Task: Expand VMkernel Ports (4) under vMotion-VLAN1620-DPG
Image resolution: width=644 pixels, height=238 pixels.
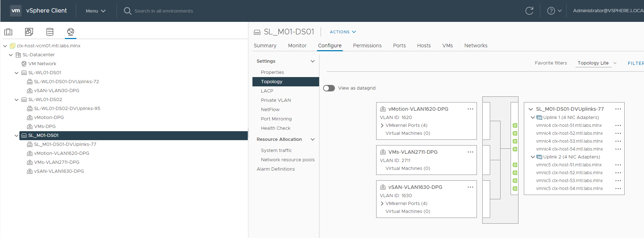Action: point(382,125)
